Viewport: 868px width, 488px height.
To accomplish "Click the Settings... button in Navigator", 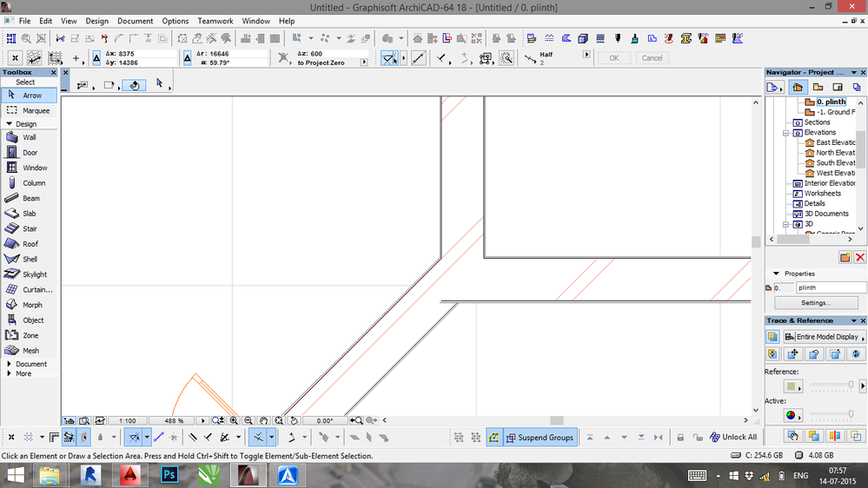I will [x=815, y=303].
